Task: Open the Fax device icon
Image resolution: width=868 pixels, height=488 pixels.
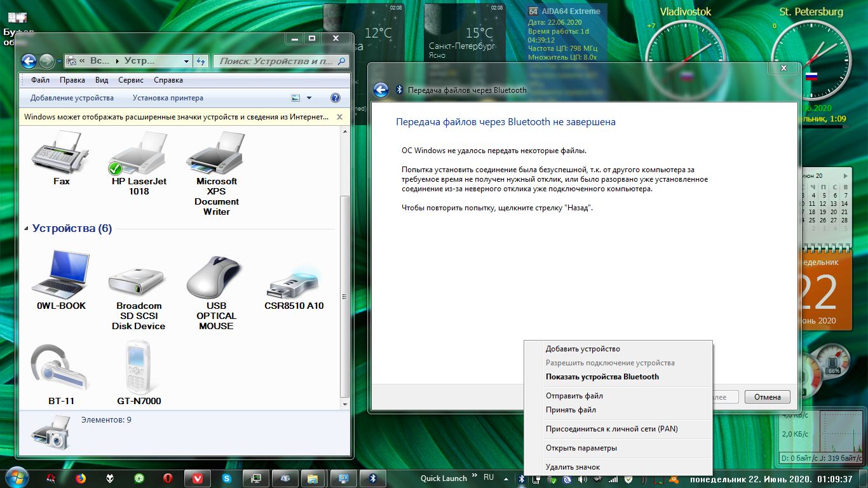Action: pyautogui.click(x=61, y=159)
